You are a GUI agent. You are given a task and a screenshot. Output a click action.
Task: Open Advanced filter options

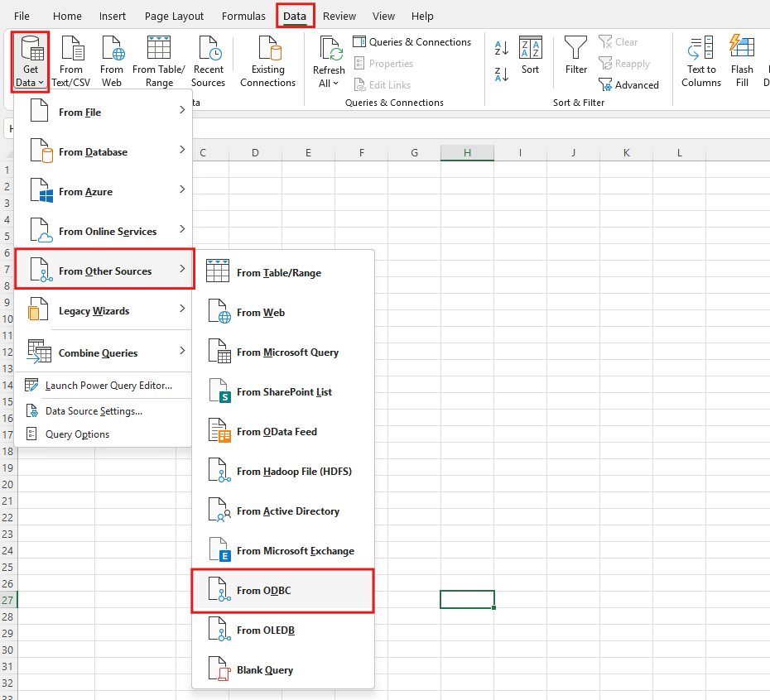[628, 85]
